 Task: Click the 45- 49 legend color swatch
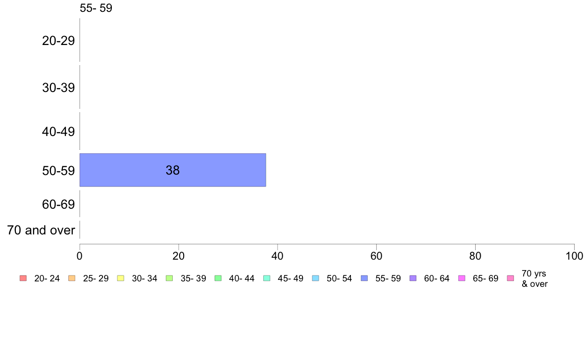click(267, 278)
